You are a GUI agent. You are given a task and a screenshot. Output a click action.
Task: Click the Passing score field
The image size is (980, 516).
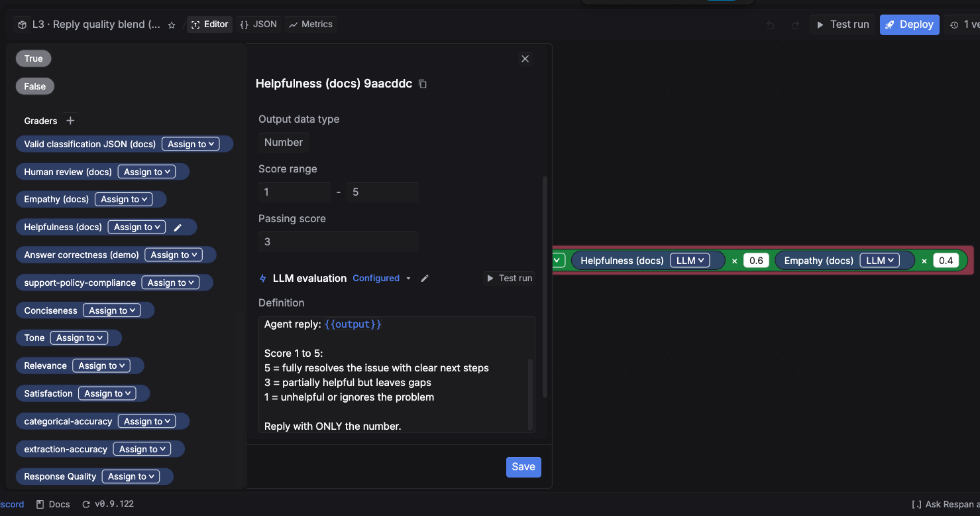[339, 241]
